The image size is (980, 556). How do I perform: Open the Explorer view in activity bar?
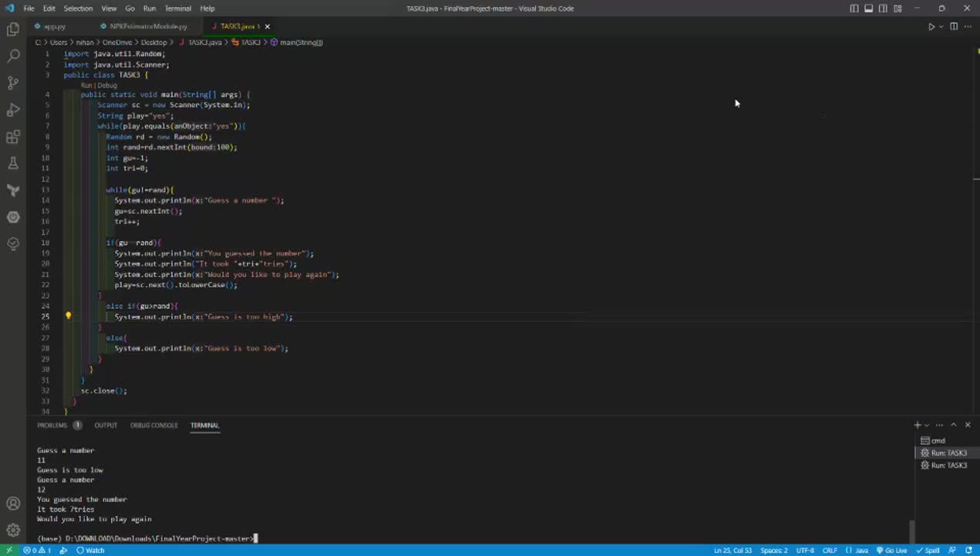13,30
